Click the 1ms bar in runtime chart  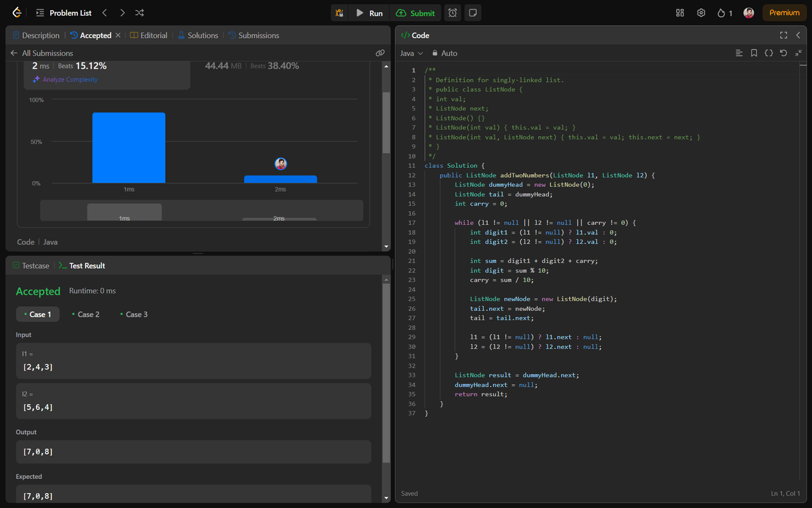[x=129, y=148]
